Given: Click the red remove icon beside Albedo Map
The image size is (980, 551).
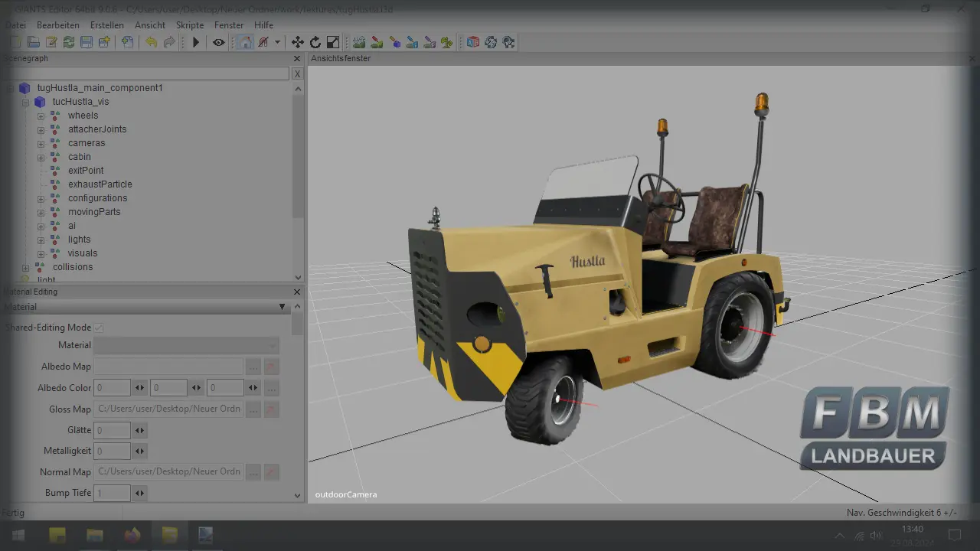Looking at the screenshot, I should tap(271, 367).
